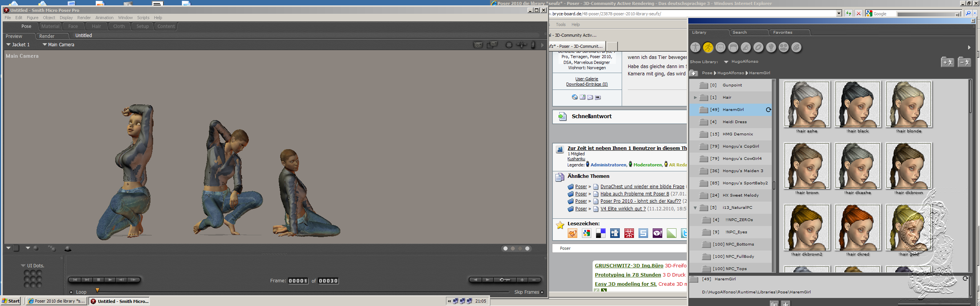
Task: Click the Yahoo bookmark icon in browser
Action: pos(657,233)
